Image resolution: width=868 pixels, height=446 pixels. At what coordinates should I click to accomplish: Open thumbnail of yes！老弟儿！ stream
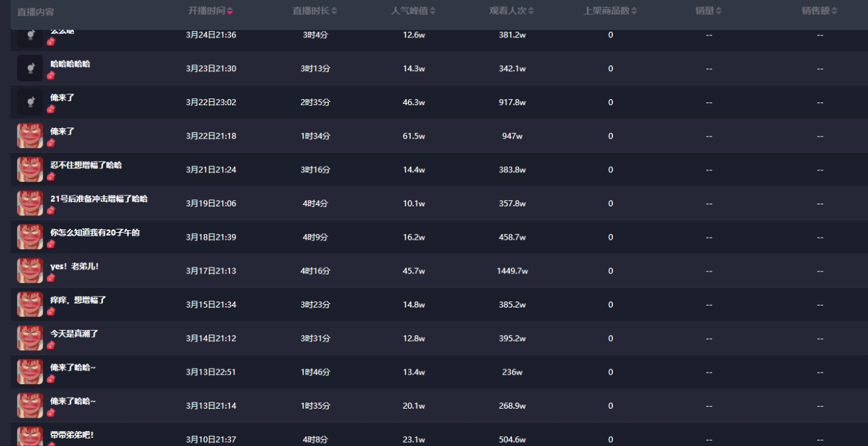[30, 271]
